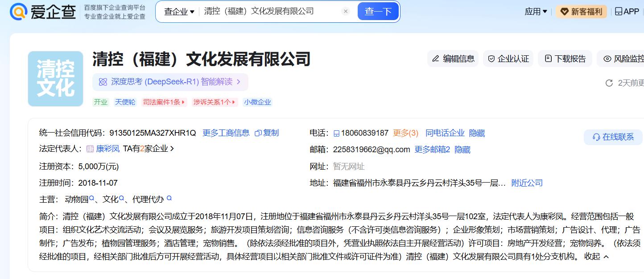Screen dimensions: 644x279
Task: Open 在线联系 headset chat button
Action: (613, 137)
